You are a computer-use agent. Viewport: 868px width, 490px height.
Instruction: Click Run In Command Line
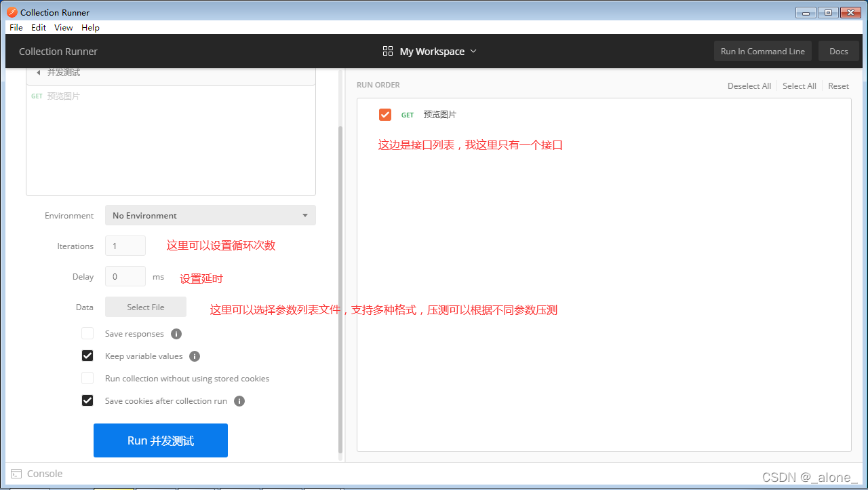click(763, 51)
